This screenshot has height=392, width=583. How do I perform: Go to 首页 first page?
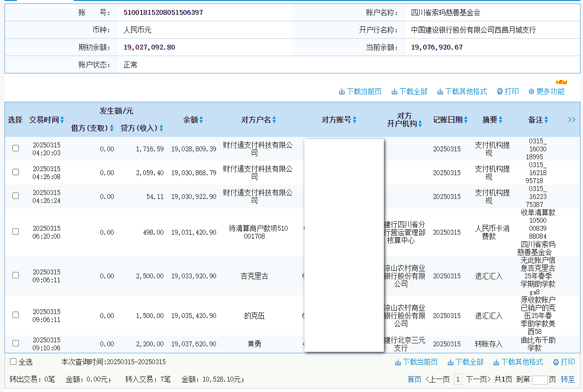pyautogui.click(x=414, y=380)
